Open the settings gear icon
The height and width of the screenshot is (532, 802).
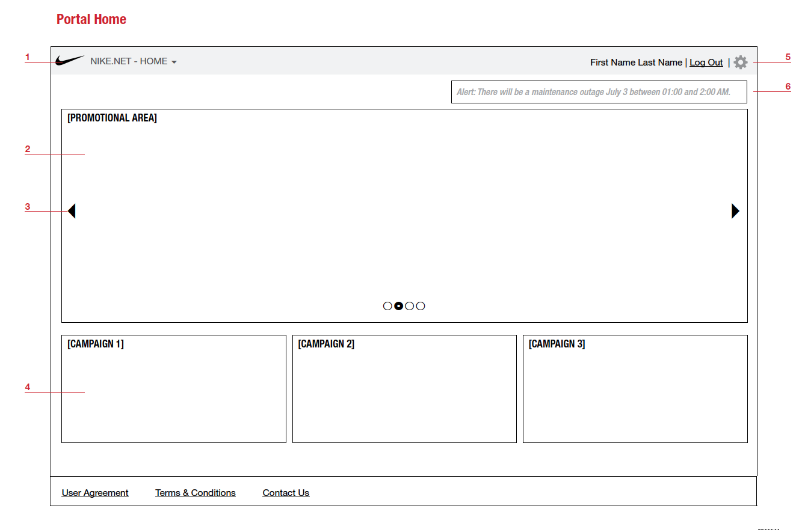[x=741, y=62]
